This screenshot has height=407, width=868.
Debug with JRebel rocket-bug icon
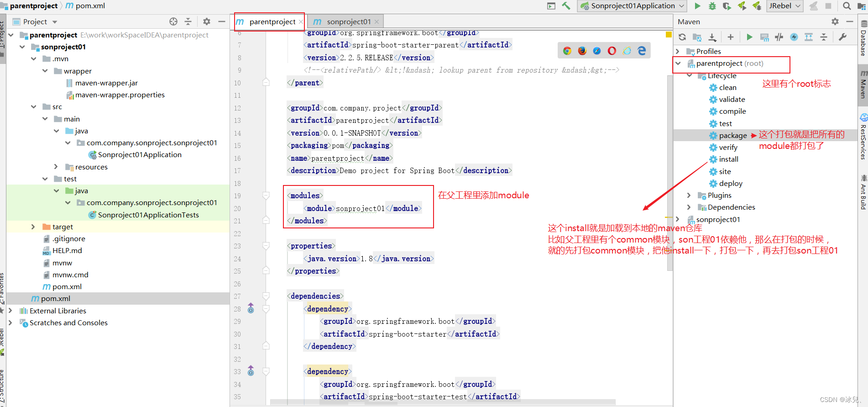757,6
